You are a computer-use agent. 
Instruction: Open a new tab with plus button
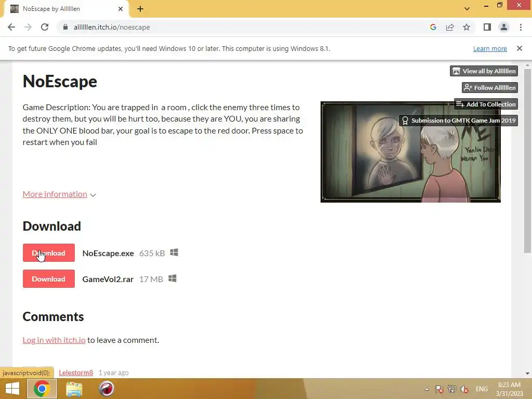tap(140, 9)
